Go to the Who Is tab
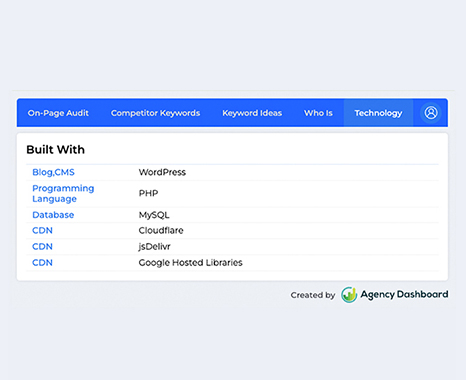The height and width of the screenshot is (380, 466). (x=318, y=113)
